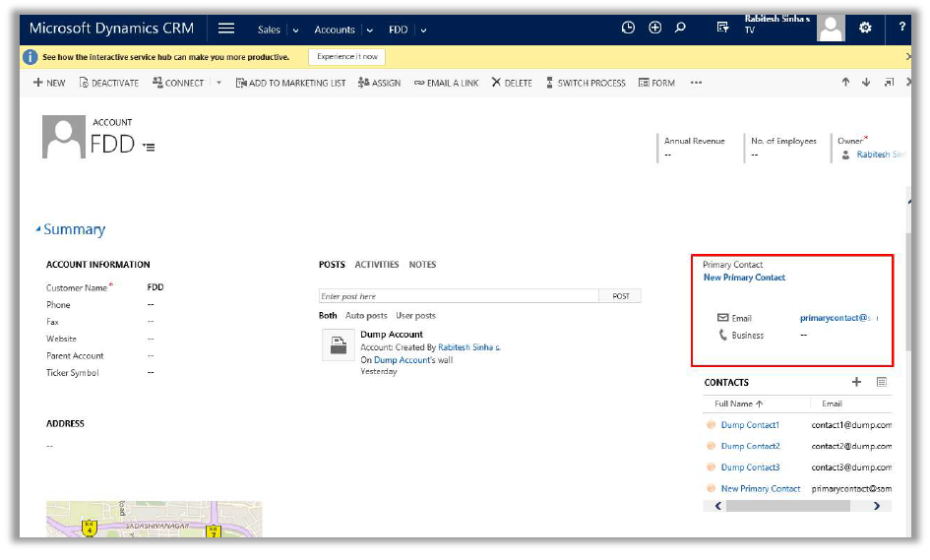Open the search magnifier icon
Image resolution: width=930 pixels, height=560 pixels.
680,29
